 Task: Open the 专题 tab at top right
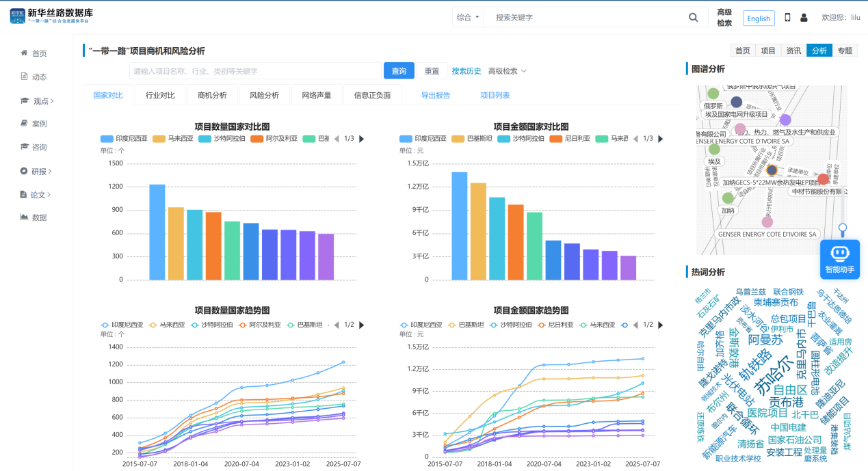(x=845, y=51)
